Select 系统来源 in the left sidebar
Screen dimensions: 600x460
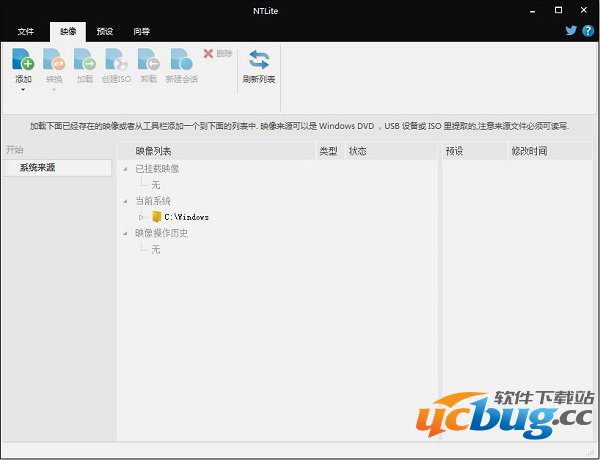pyautogui.click(x=38, y=168)
